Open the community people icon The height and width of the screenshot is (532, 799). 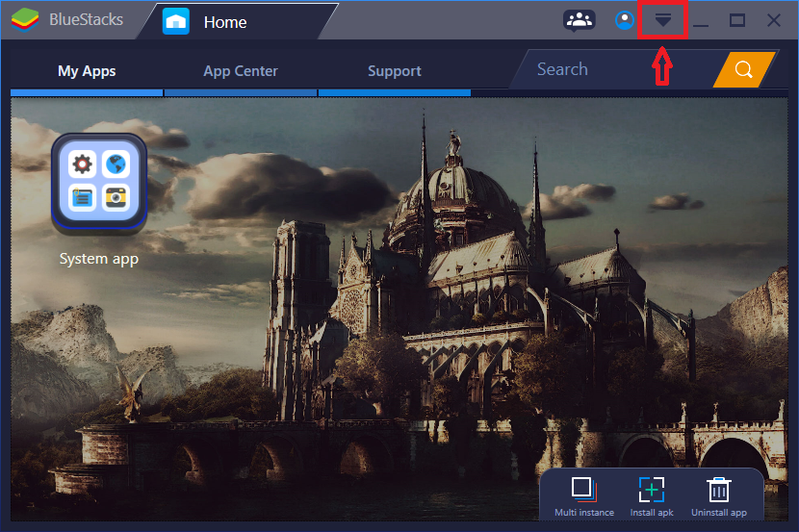tap(580, 20)
